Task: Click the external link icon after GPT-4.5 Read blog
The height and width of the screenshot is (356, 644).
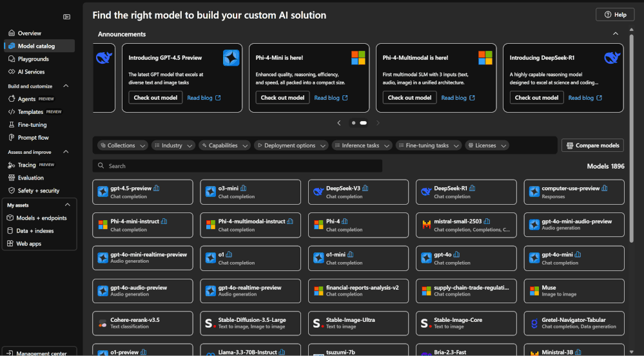Action: tap(218, 98)
